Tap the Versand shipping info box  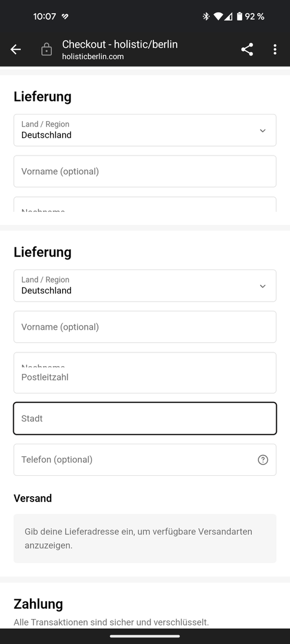145,538
